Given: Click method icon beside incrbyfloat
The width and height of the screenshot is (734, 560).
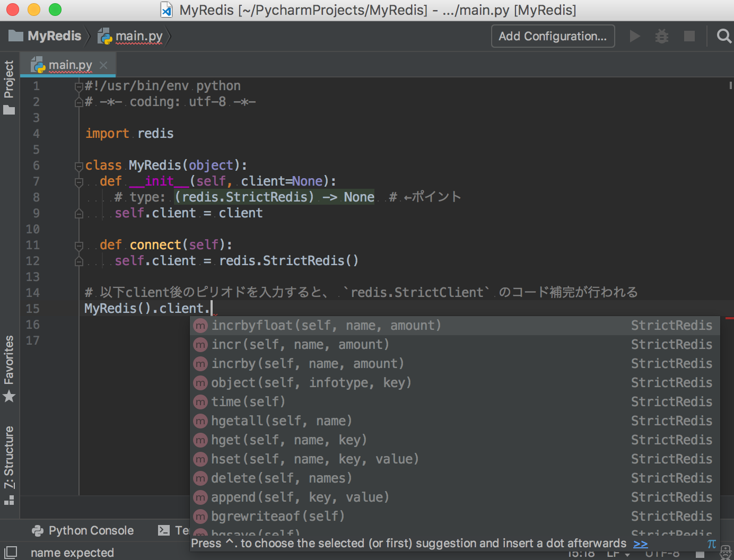Looking at the screenshot, I should pos(200,326).
